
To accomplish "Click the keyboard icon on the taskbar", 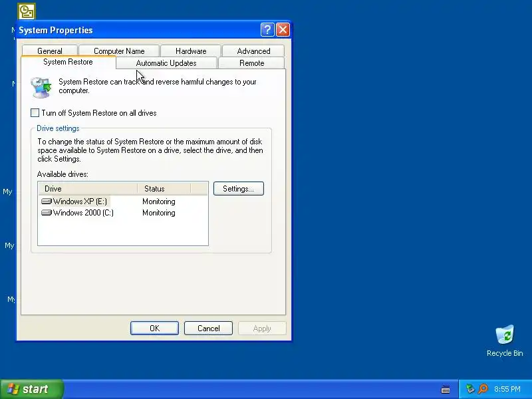I will point(446,389).
